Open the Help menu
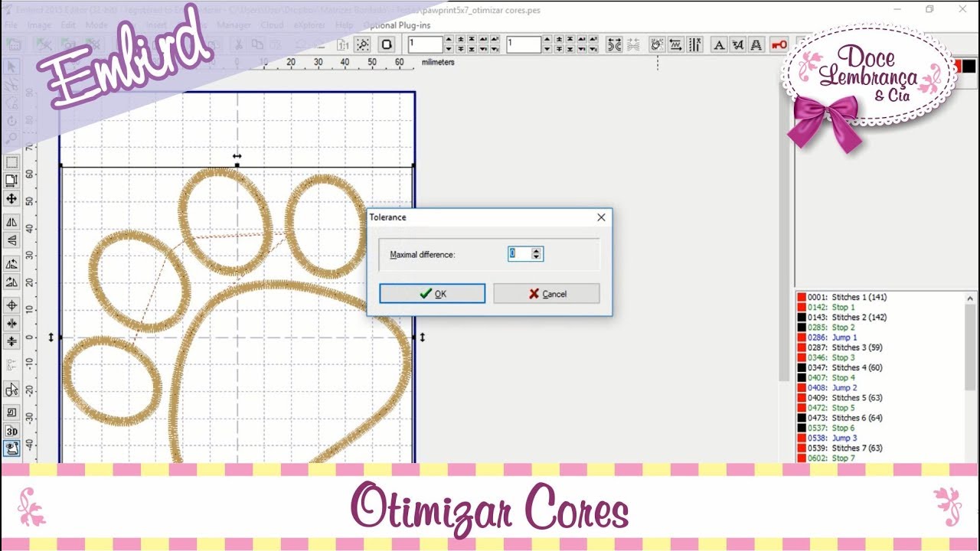The width and height of the screenshot is (980, 551). click(345, 25)
